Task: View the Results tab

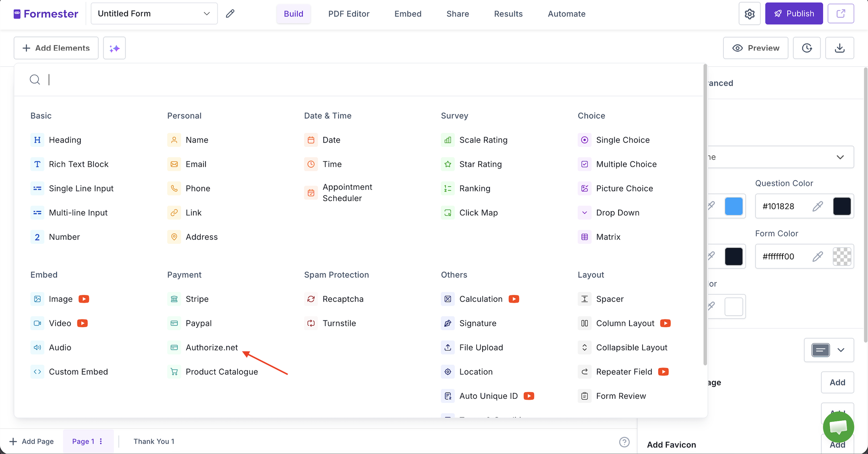Action: coord(508,14)
